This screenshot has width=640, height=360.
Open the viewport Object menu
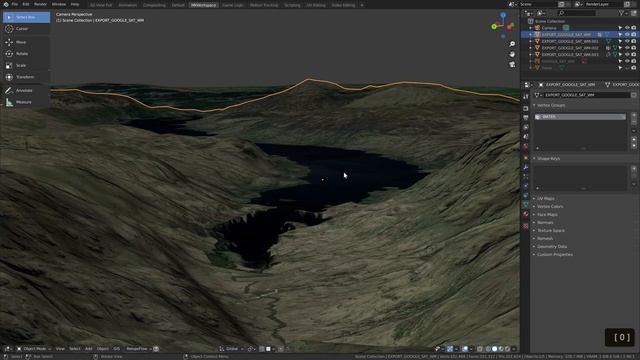pos(103,349)
